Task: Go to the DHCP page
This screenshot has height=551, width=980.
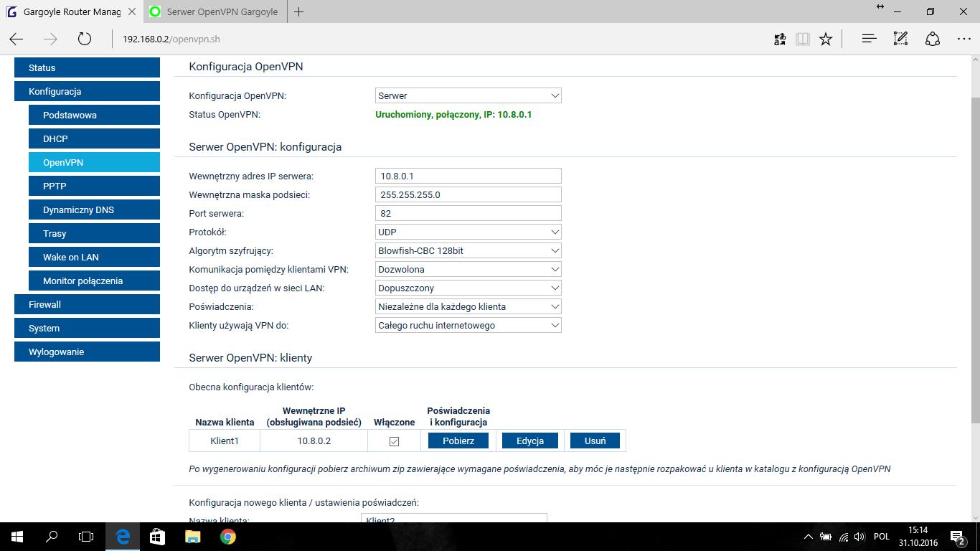Action: click(x=94, y=138)
